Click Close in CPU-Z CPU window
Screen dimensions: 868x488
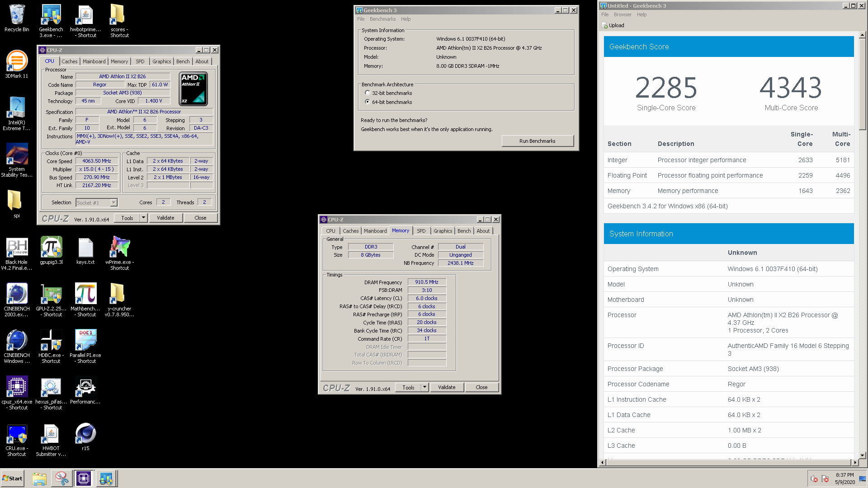pyautogui.click(x=200, y=218)
